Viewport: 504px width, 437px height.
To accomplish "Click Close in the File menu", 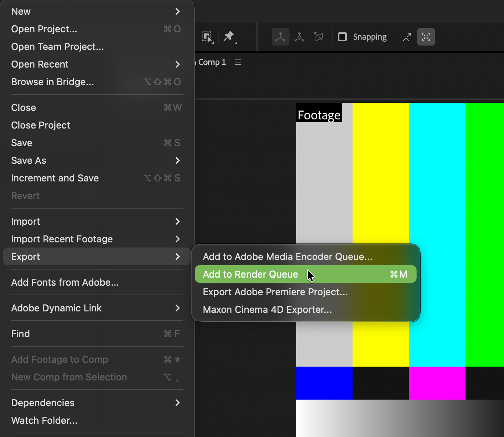I will [97, 108].
